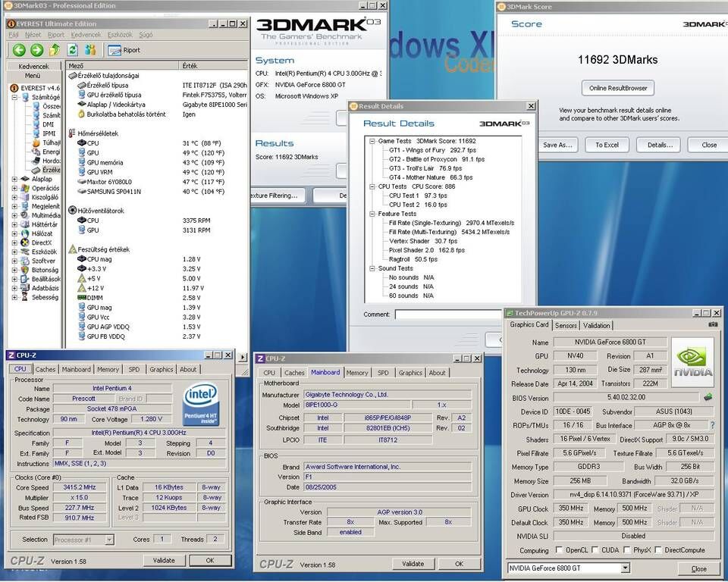728x582 pixels.
Task: Click the Bus Interface question mark in GPU-Z
Action: (713, 425)
